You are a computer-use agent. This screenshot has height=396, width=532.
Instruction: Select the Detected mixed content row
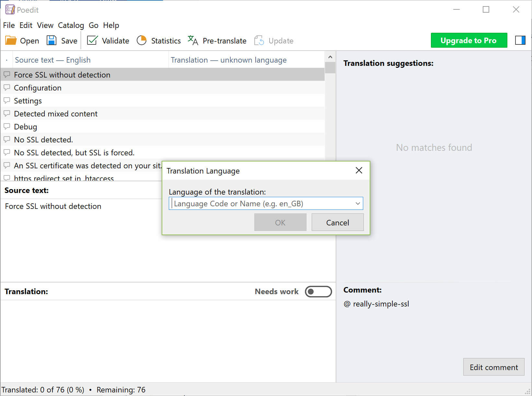click(x=163, y=114)
